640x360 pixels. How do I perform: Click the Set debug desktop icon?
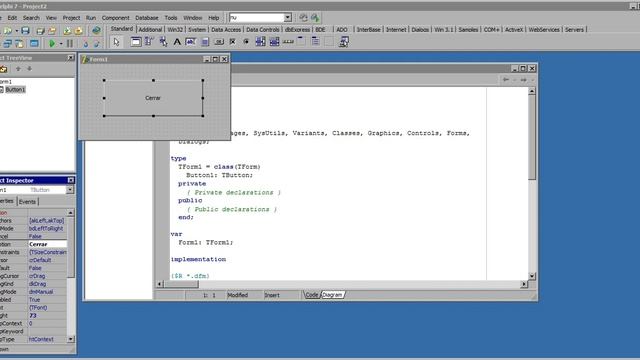315,18
